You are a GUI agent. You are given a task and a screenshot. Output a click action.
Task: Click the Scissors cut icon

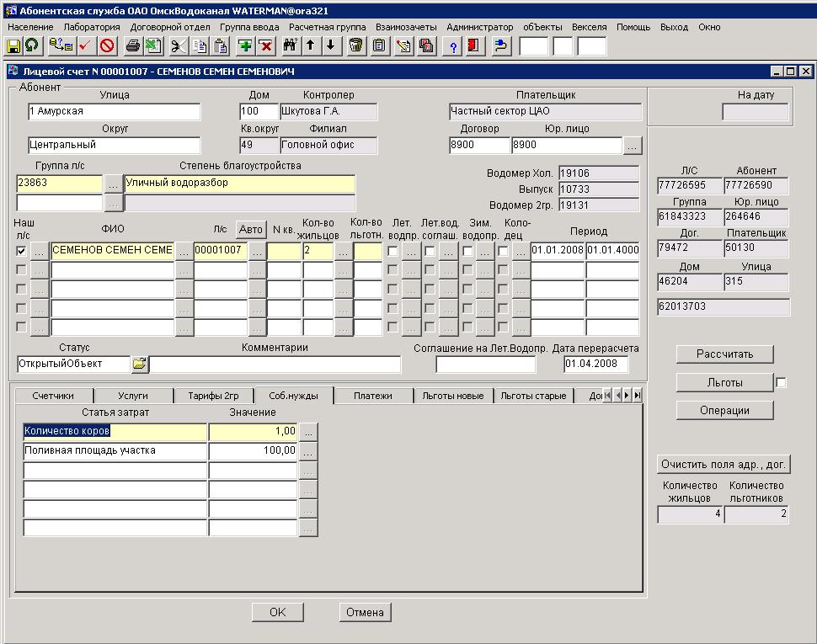pyautogui.click(x=179, y=45)
